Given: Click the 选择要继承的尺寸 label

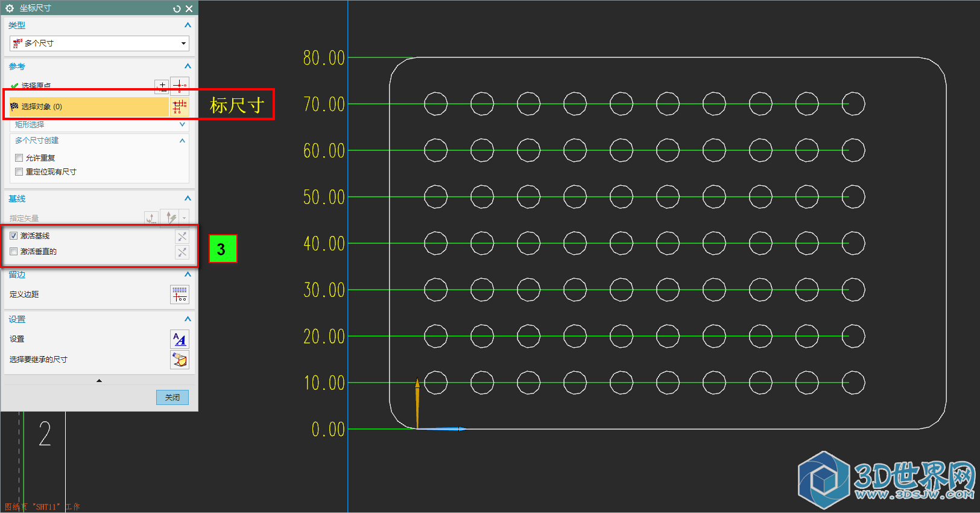Looking at the screenshot, I should (39, 360).
